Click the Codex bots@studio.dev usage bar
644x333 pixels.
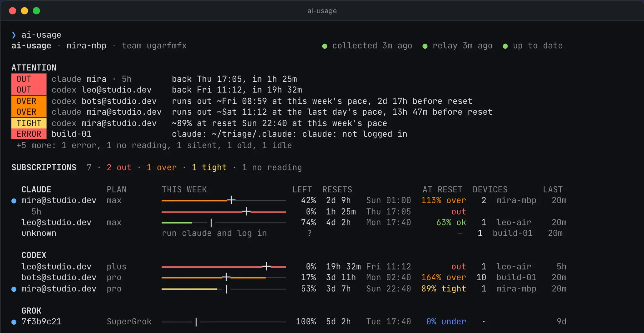click(224, 277)
